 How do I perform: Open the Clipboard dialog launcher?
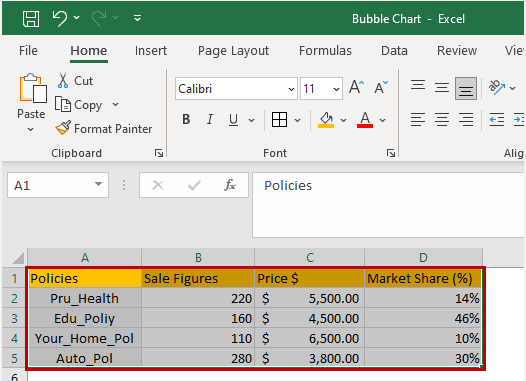click(159, 153)
